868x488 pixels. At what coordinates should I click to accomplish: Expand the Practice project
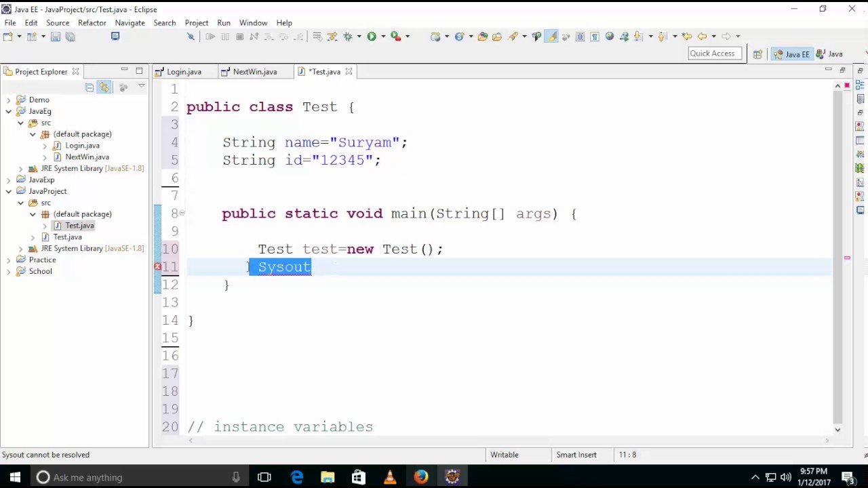pyautogui.click(x=9, y=260)
